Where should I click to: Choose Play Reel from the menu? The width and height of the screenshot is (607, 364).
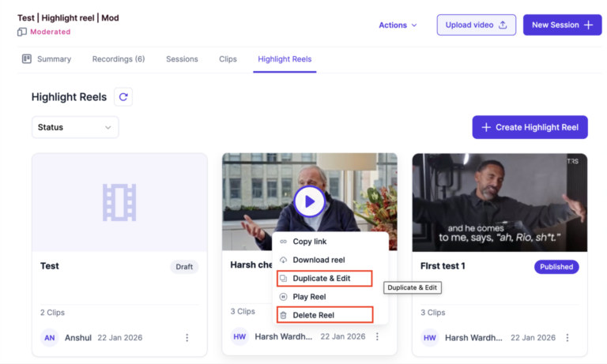pyautogui.click(x=309, y=297)
